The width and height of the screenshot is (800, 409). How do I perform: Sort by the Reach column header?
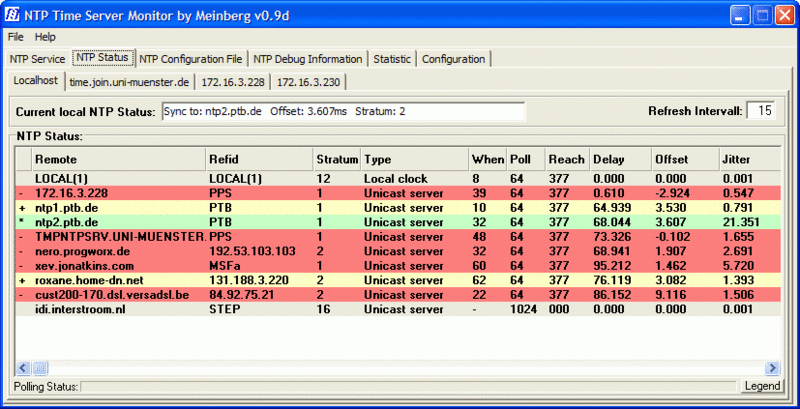567,160
